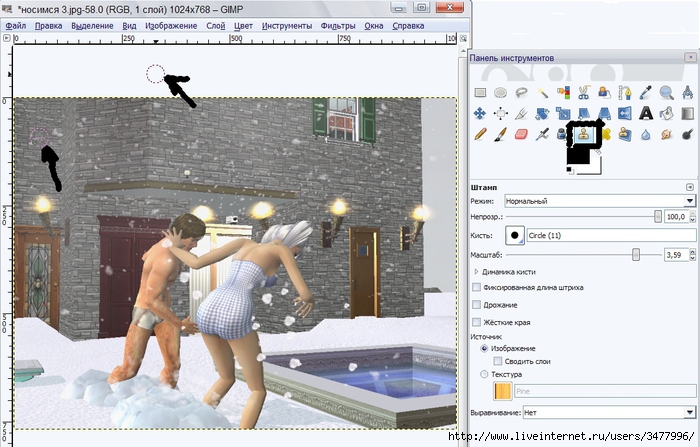Select the Ink tool
Screen dimensions: 700x447
click(562, 134)
